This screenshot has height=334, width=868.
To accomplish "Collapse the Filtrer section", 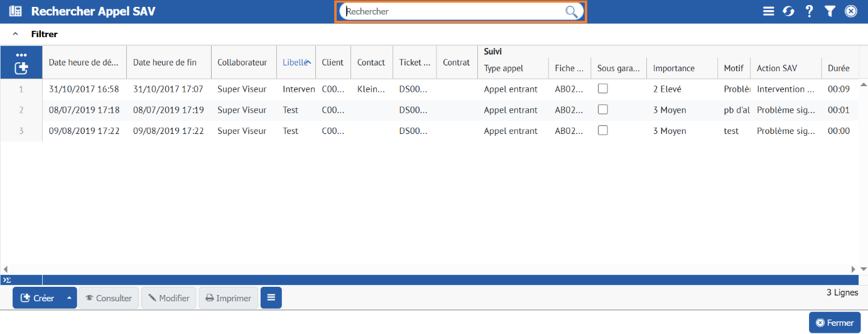I will pyautogui.click(x=15, y=34).
